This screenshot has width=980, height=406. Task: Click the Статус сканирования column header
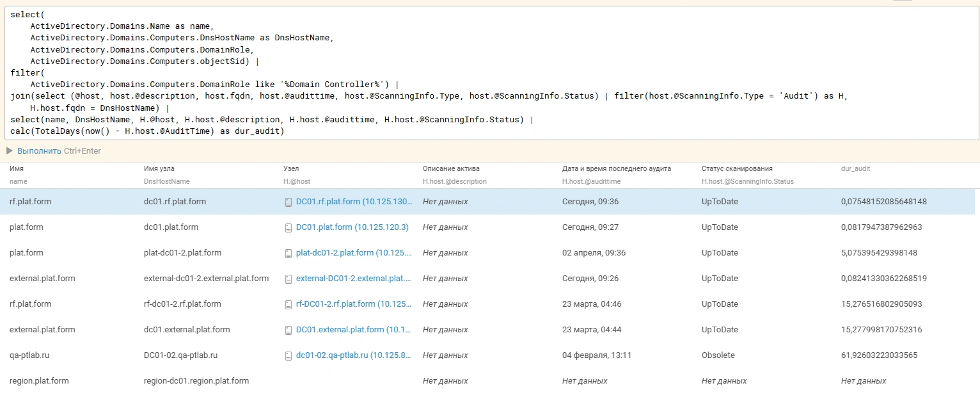point(737,168)
